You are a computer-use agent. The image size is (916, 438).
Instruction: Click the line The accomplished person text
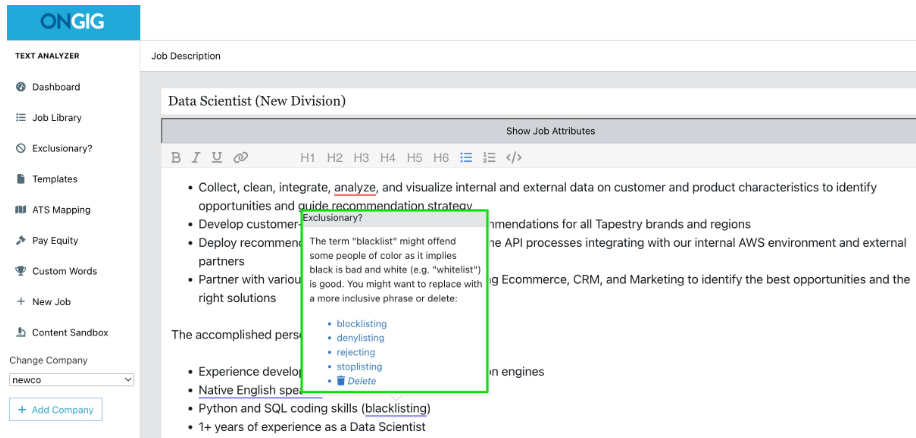[235, 335]
